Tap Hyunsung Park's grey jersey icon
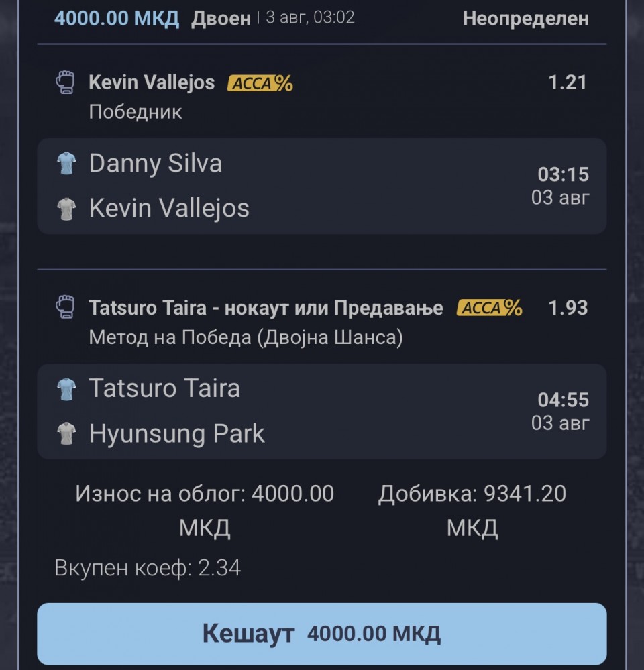 click(66, 434)
